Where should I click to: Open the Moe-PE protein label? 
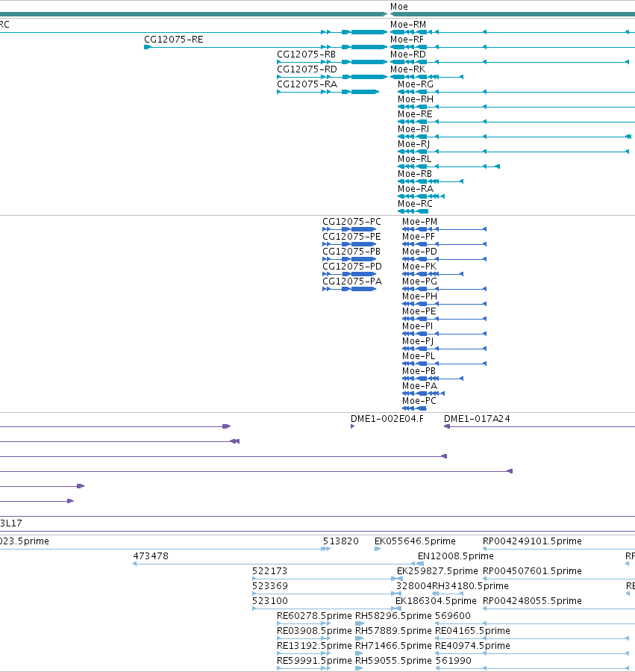(419, 311)
